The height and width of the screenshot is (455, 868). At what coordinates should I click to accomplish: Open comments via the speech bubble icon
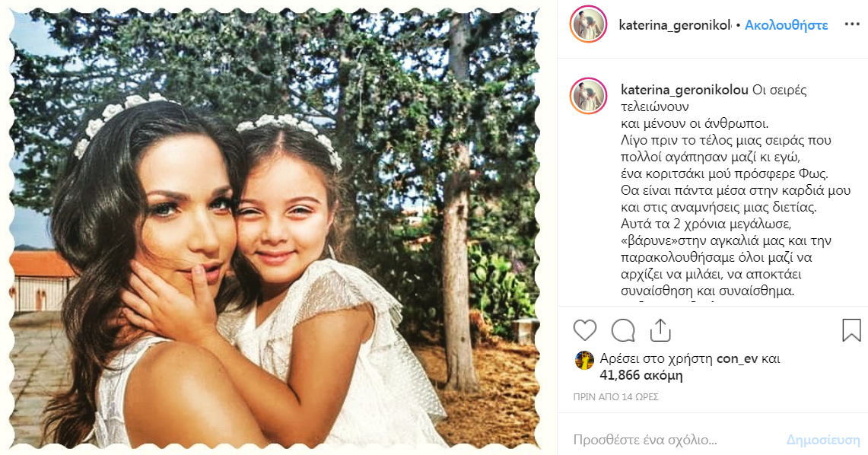click(623, 330)
